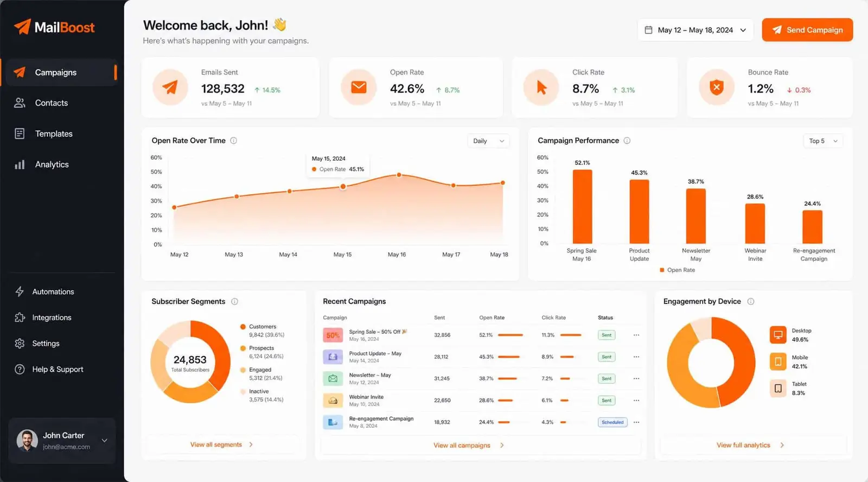The width and height of the screenshot is (868, 482).
Task: Click the Automations lightning bolt icon
Action: point(20,291)
